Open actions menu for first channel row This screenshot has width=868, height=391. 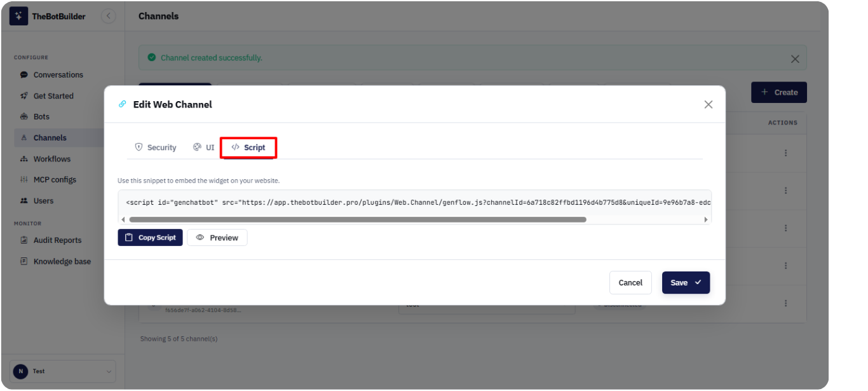(x=786, y=153)
